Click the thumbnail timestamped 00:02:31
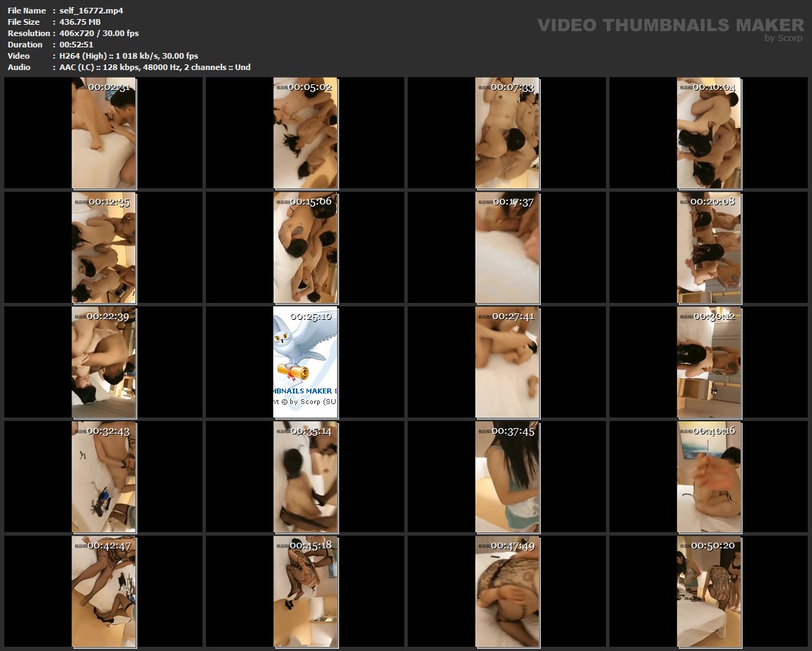 [103, 133]
